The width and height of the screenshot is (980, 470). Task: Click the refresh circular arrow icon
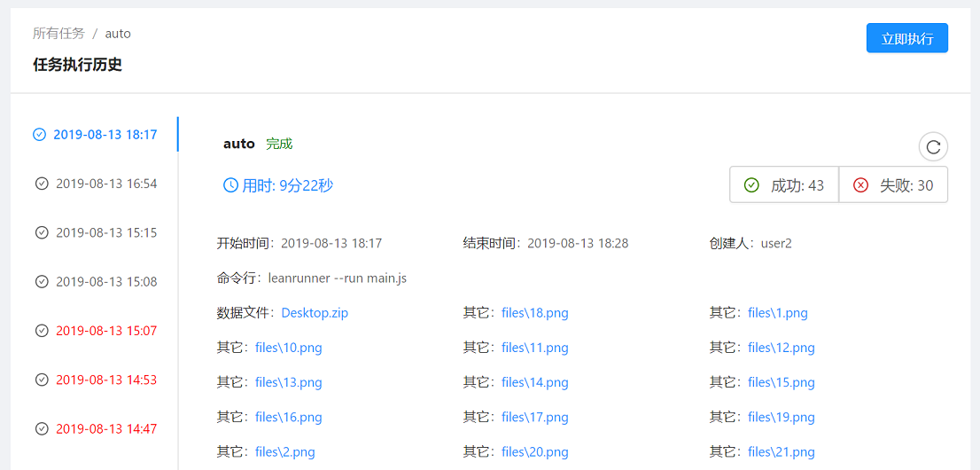click(x=933, y=147)
